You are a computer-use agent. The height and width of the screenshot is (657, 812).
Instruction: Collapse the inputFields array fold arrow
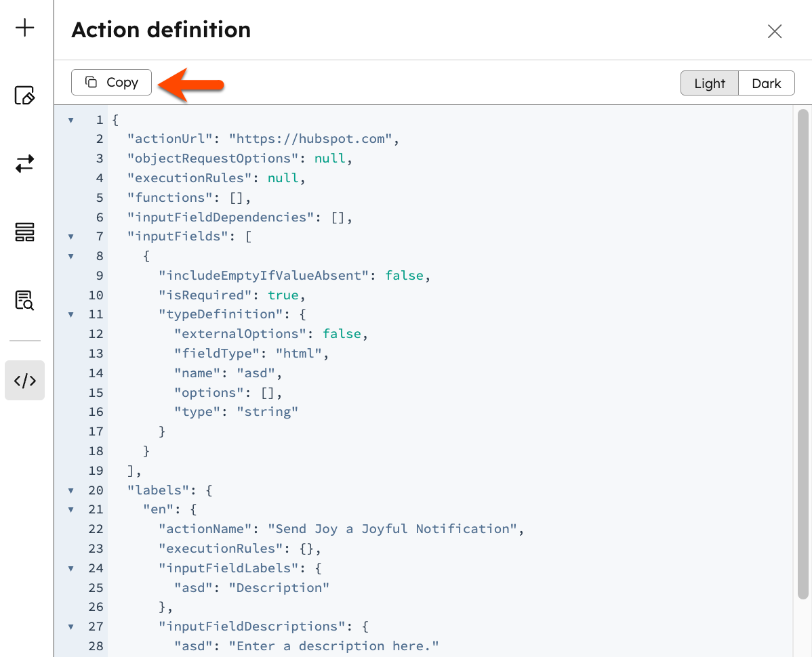(70, 237)
